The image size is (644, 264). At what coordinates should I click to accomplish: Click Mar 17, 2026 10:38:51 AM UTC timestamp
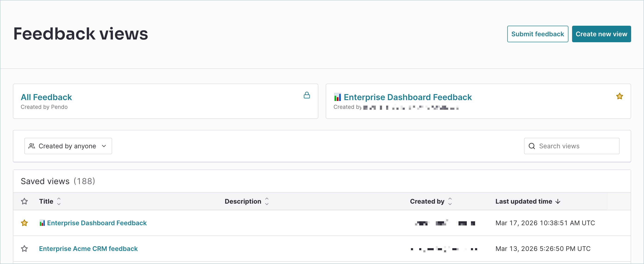click(545, 223)
